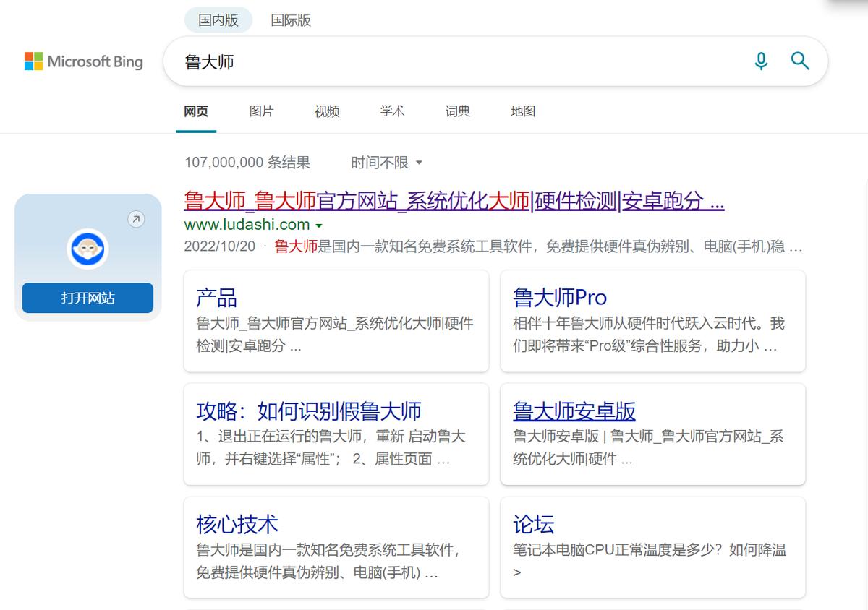Switch to the 学术 results tab

click(x=392, y=111)
